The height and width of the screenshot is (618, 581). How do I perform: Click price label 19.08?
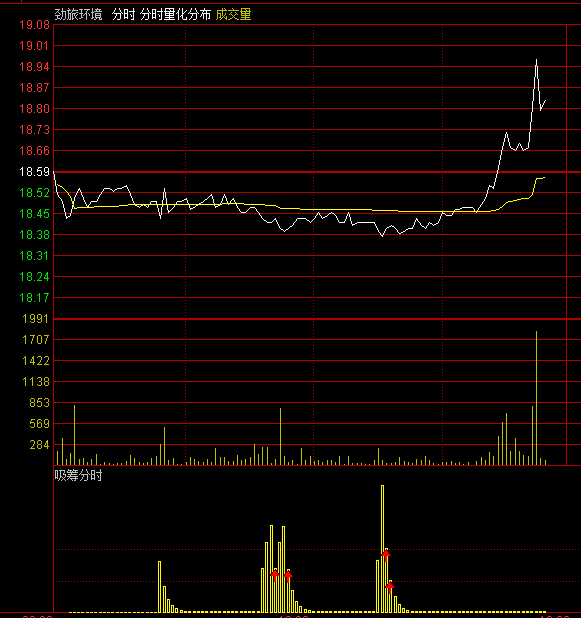[35, 25]
